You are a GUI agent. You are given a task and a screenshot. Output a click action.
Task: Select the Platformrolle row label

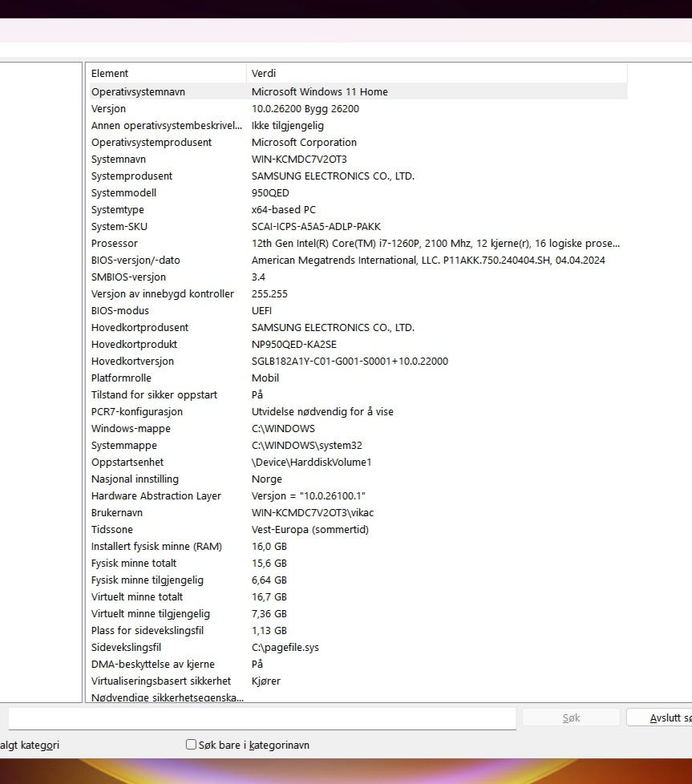tap(121, 378)
